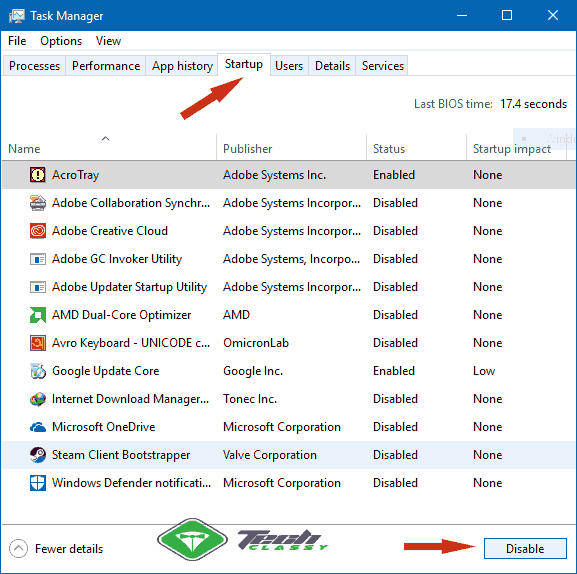Open the View menu
Image resolution: width=577 pixels, height=574 pixels.
[x=108, y=41]
